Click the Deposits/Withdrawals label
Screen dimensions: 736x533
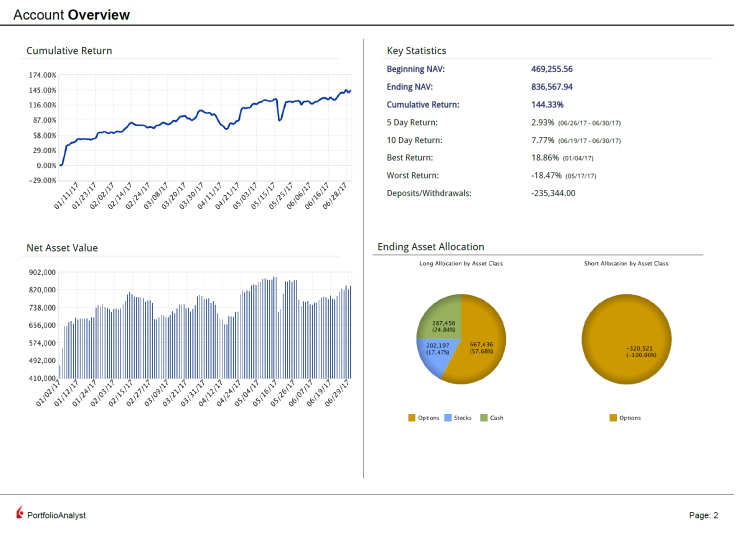(x=429, y=193)
